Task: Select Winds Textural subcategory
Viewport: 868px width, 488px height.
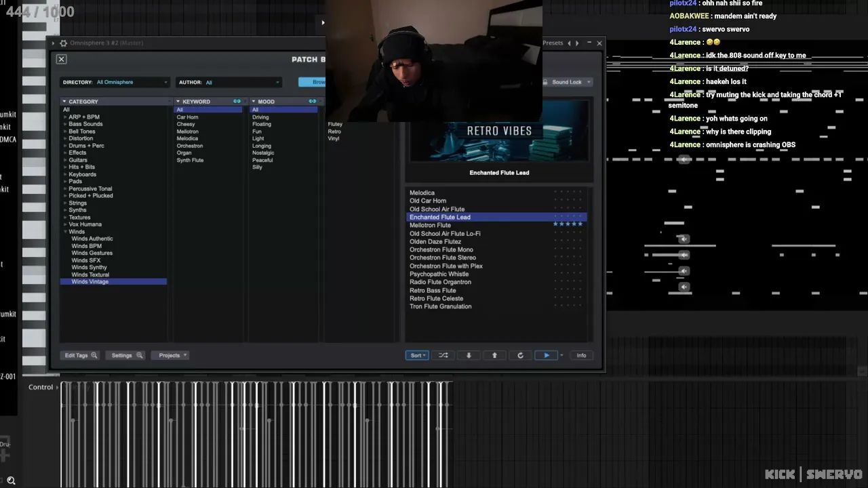Action: coord(90,274)
